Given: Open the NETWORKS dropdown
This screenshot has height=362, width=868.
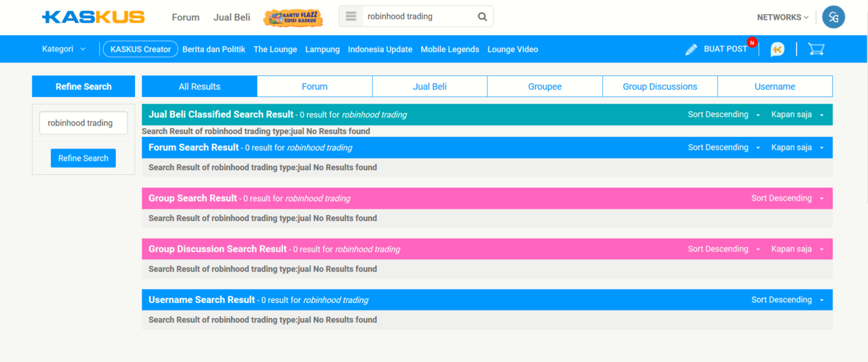Looking at the screenshot, I should click(783, 18).
